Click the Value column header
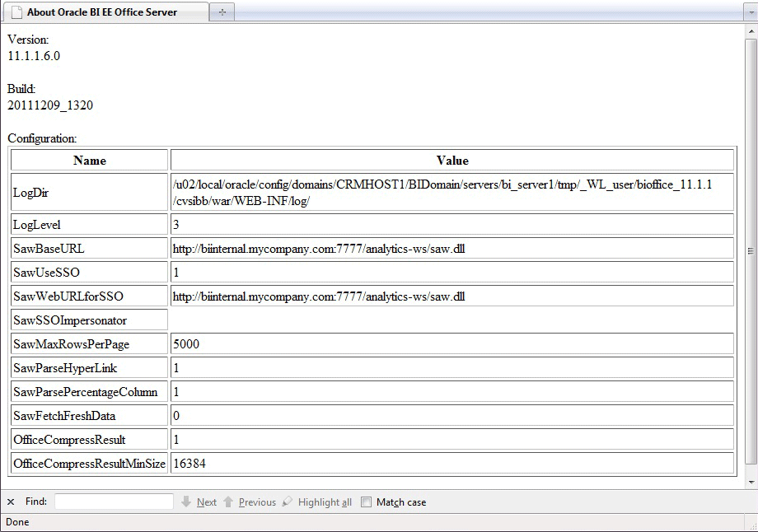 click(x=452, y=160)
